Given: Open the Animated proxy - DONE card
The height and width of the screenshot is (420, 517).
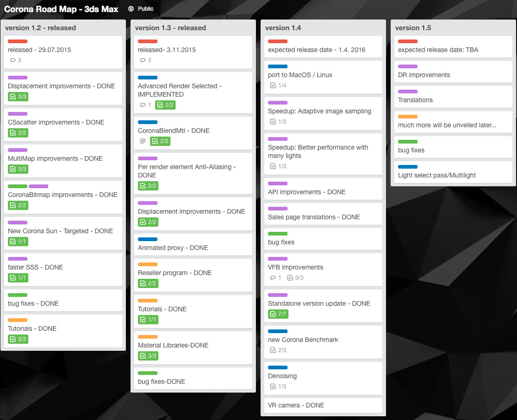Looking at the screenshot, I should pyautogui.click(x=193, y=245).
